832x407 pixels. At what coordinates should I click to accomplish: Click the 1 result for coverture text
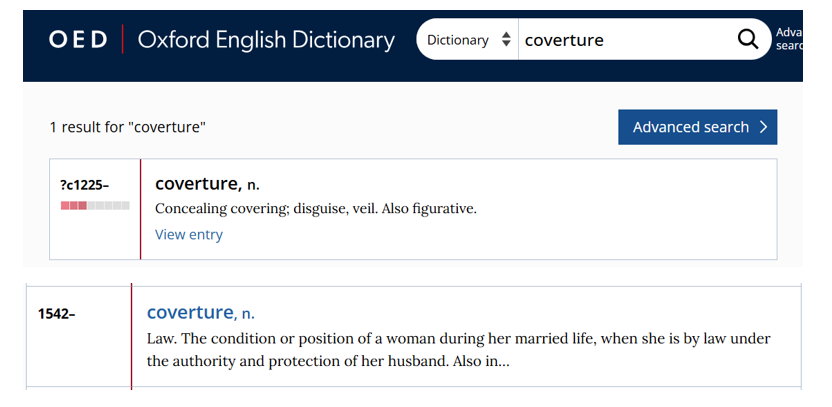tap(127, 127)
